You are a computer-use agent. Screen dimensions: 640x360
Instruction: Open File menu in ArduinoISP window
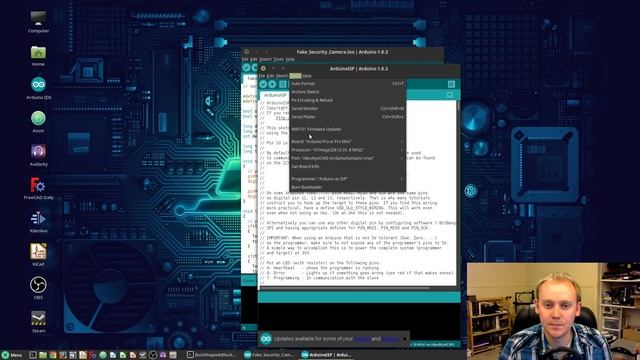coord(262,76)
